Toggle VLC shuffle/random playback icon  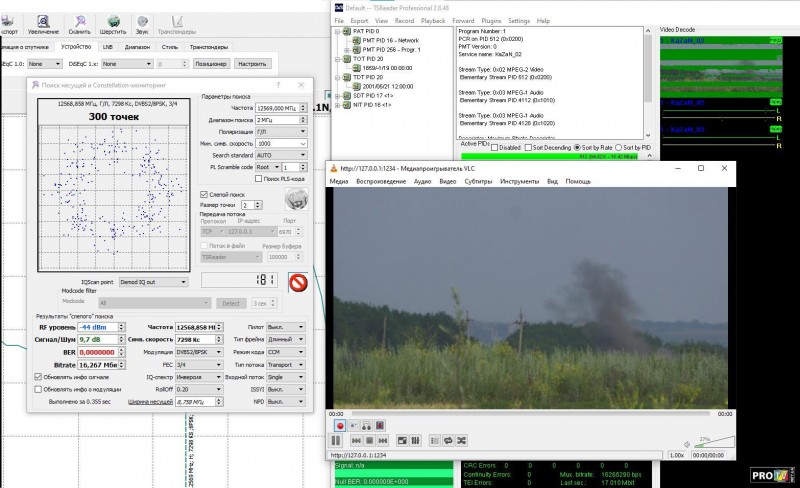[462, 440]
